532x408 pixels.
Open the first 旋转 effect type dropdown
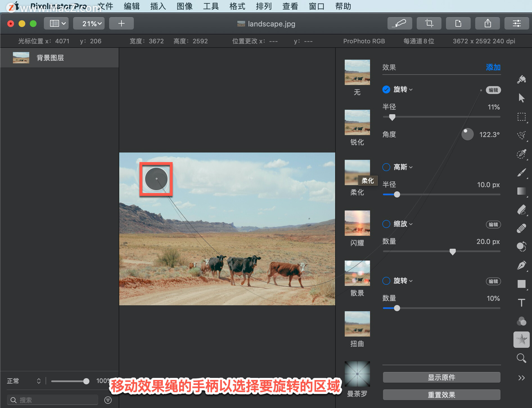click(403, 89)
